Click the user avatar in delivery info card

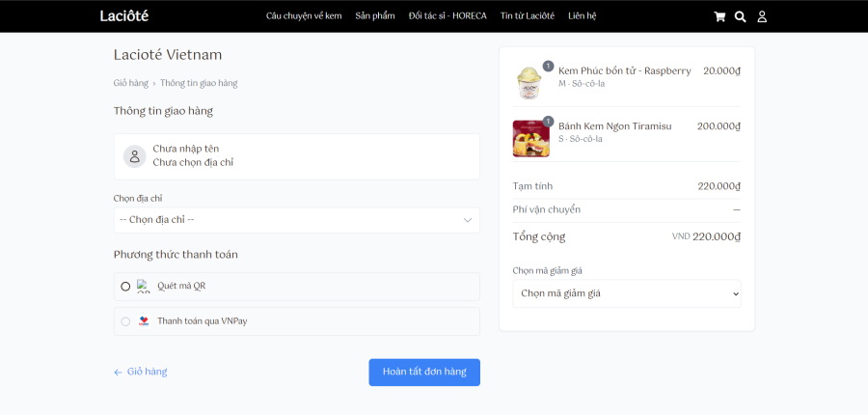134,156
